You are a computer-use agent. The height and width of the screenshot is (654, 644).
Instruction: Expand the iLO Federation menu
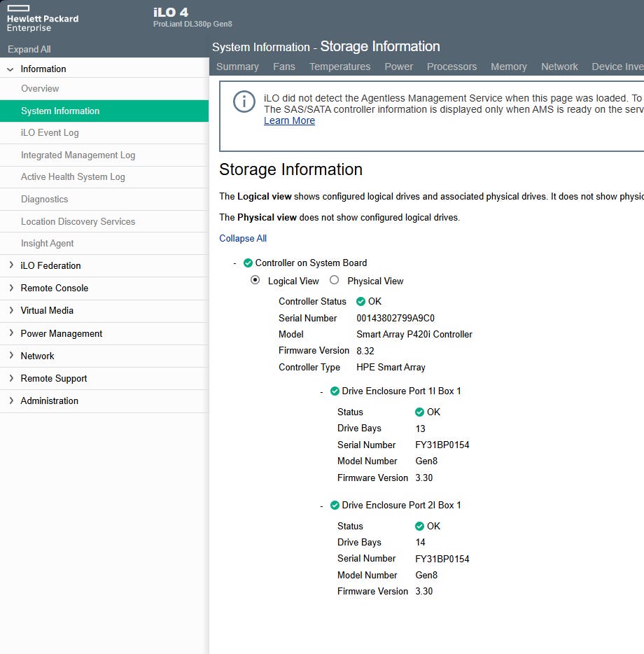click(x=10, y=265)
